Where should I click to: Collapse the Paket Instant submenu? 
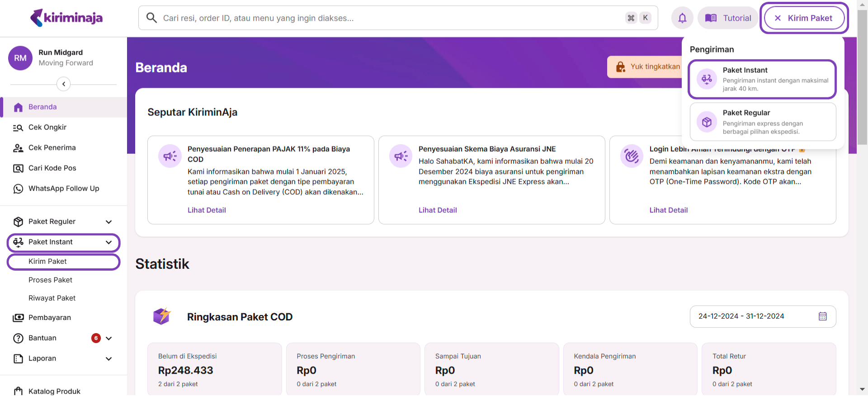click(x=108, y=243)
